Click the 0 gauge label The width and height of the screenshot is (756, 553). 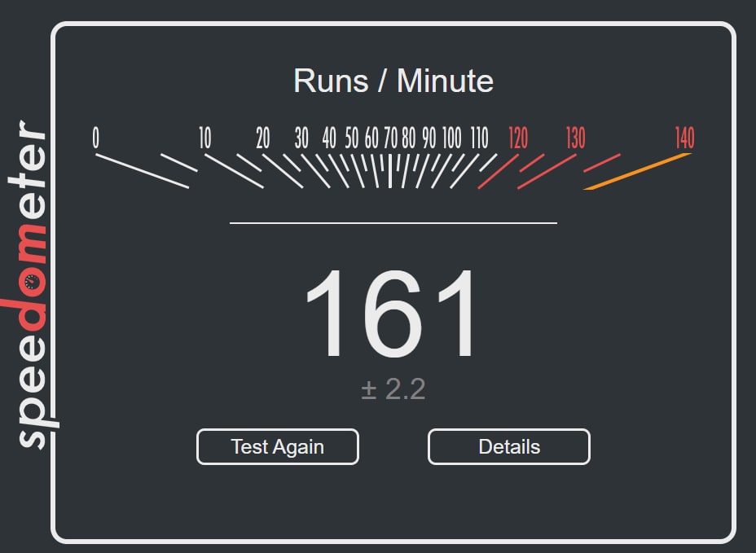tap(96, 138)
